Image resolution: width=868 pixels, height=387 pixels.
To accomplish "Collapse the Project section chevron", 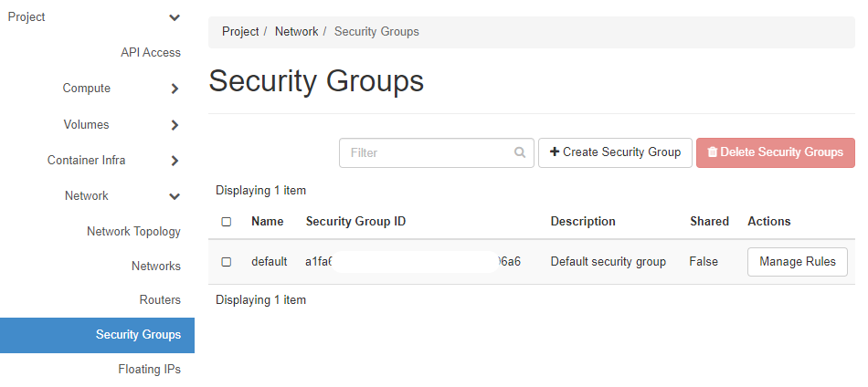I will click(175, 17).
